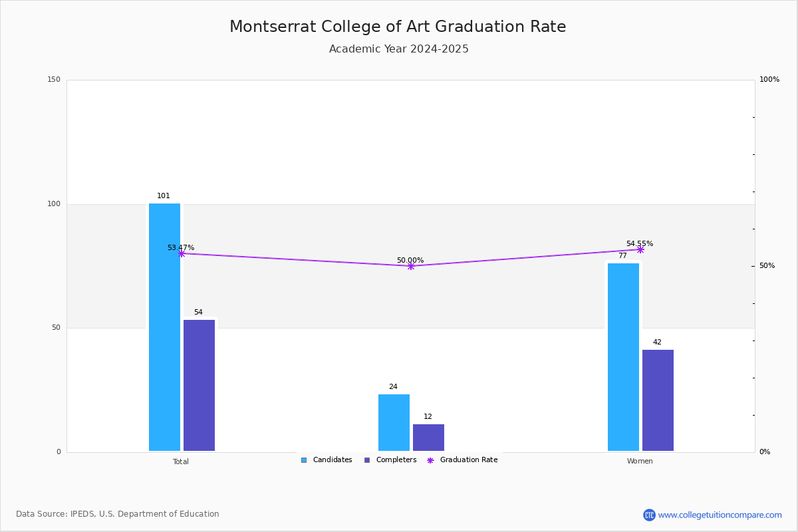798x532 pixels.
Task: Click the Total x-axis category label
Action: tap(181, 462)
